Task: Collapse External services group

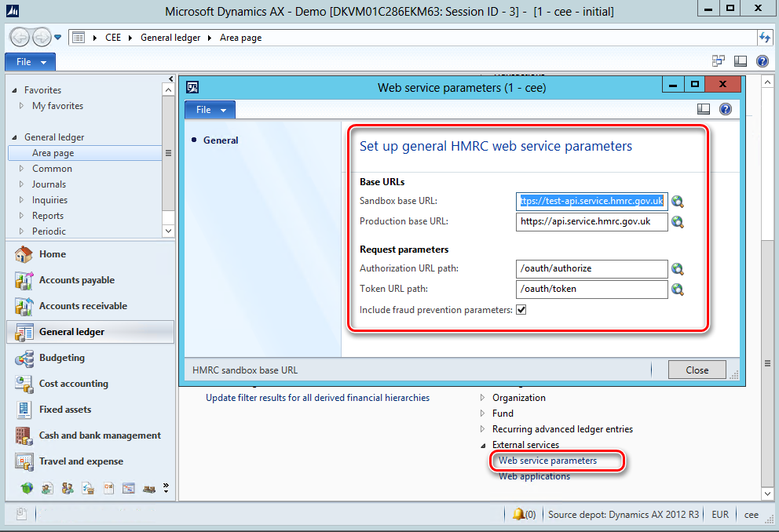Action: [483, 445]
